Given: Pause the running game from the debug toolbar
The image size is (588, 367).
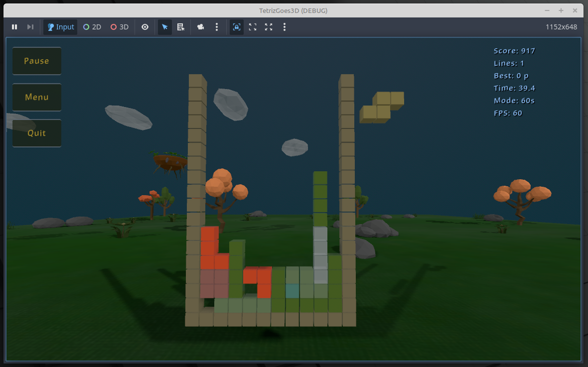Looking at the screenshot, I should point(14,27).
